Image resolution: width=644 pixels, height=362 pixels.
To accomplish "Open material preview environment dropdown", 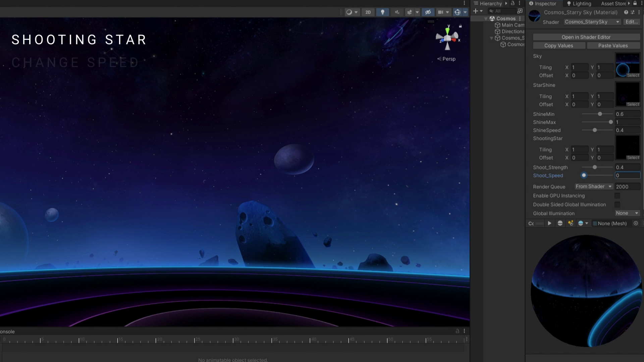I will (583, 223).
